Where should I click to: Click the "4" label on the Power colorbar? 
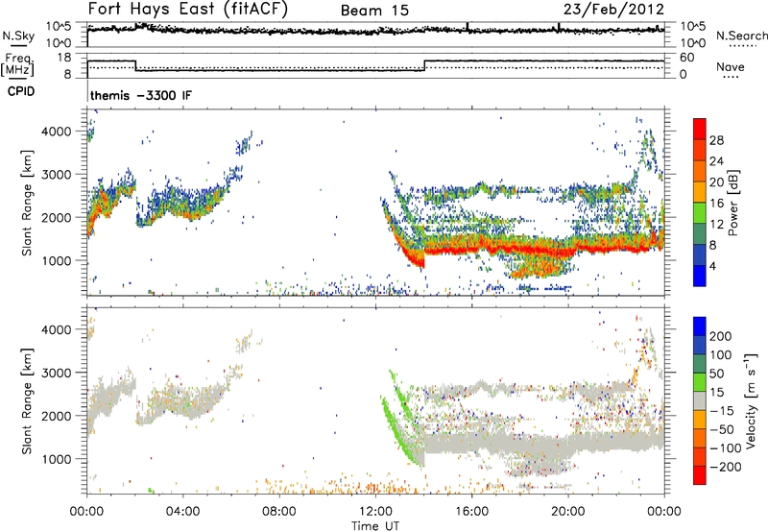coord(712,266)
